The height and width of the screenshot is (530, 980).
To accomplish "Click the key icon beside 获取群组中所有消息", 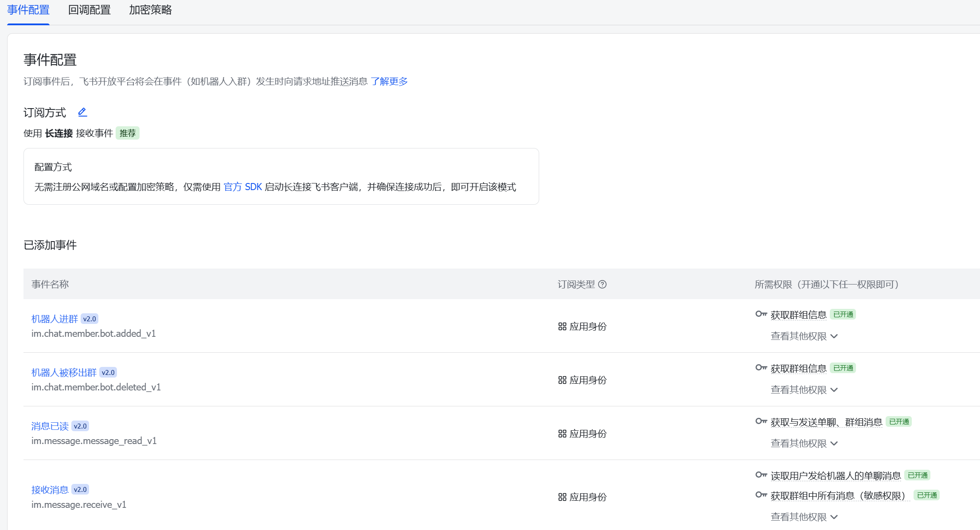I will pos(761,495).
